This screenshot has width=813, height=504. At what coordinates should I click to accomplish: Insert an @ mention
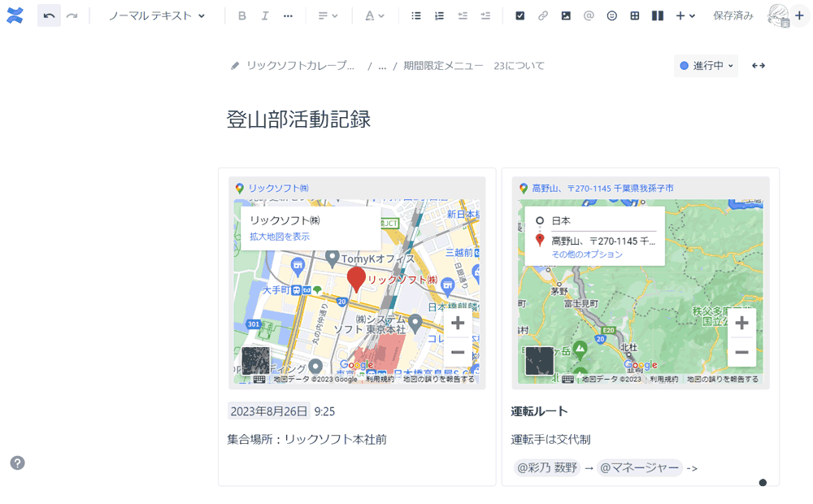tap(589, 16)
